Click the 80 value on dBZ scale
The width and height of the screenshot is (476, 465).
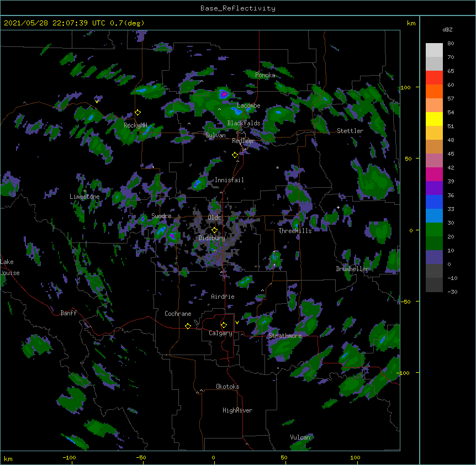[451, 44]
